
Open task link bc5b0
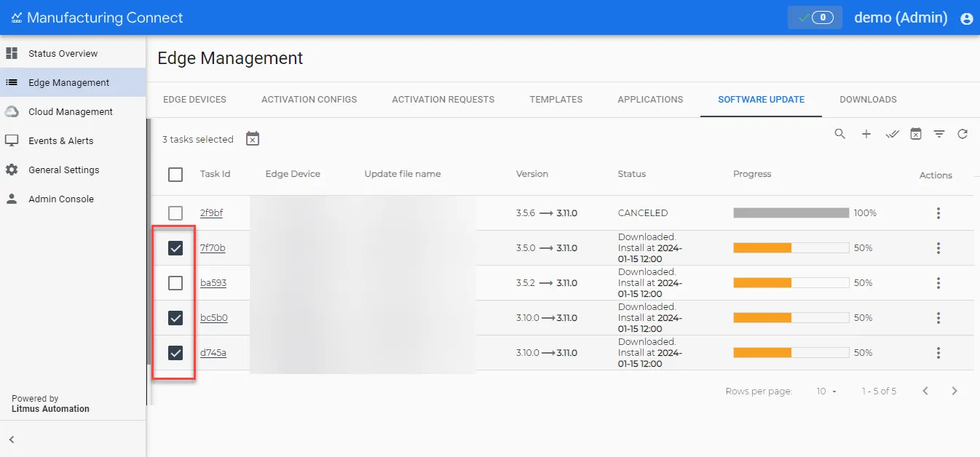coord(214,318)
